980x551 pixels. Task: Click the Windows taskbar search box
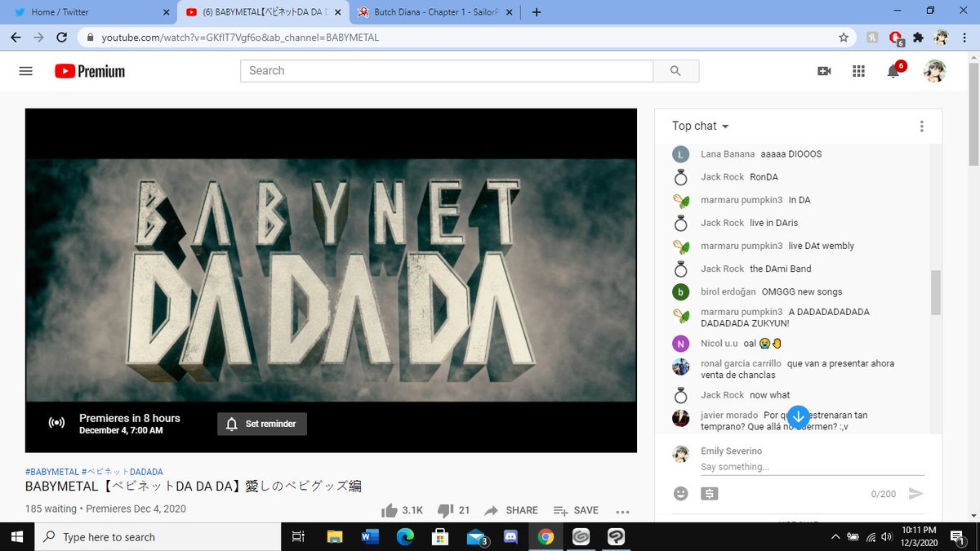tap(157, 536)
